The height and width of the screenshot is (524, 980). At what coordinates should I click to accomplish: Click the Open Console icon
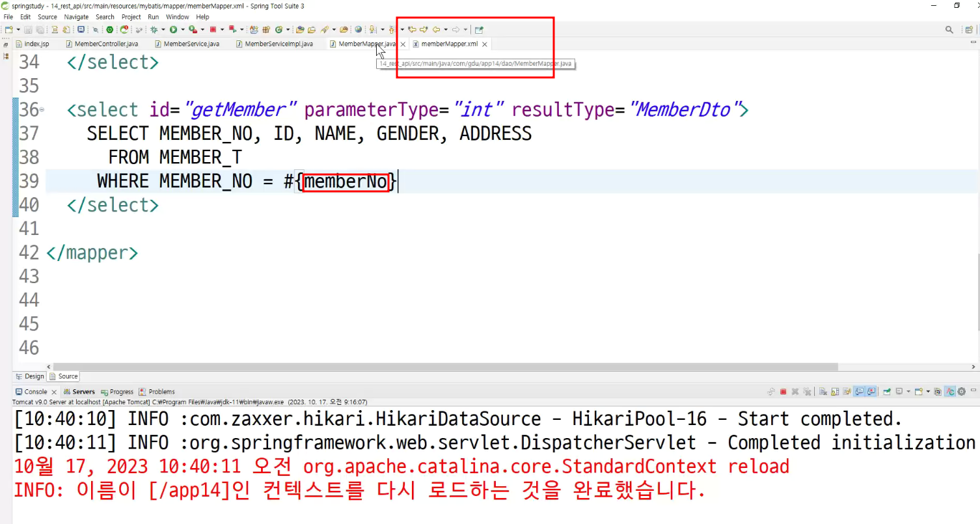pos(919,392)
